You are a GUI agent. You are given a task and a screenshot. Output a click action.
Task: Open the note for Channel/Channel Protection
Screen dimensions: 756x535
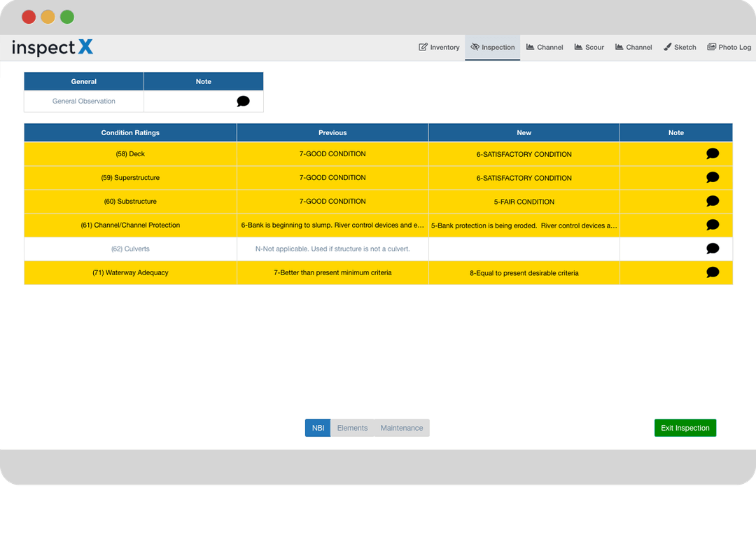pos(713,225)
